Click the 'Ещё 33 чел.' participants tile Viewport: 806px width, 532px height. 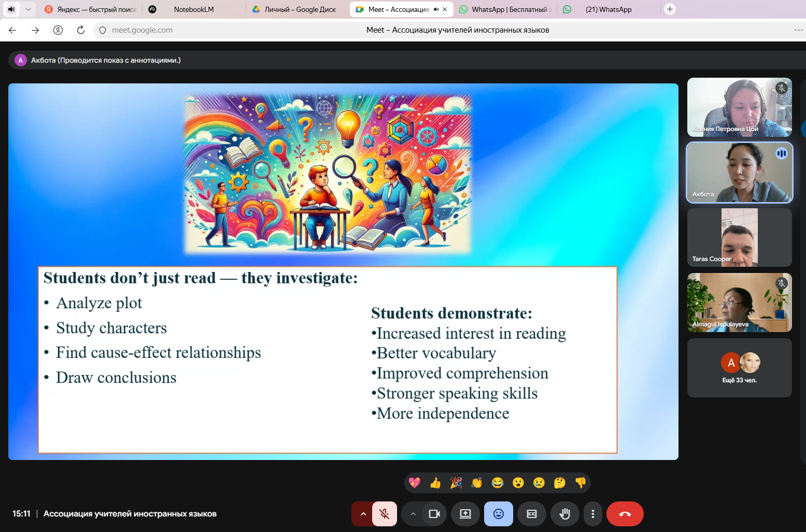point(739,368)
